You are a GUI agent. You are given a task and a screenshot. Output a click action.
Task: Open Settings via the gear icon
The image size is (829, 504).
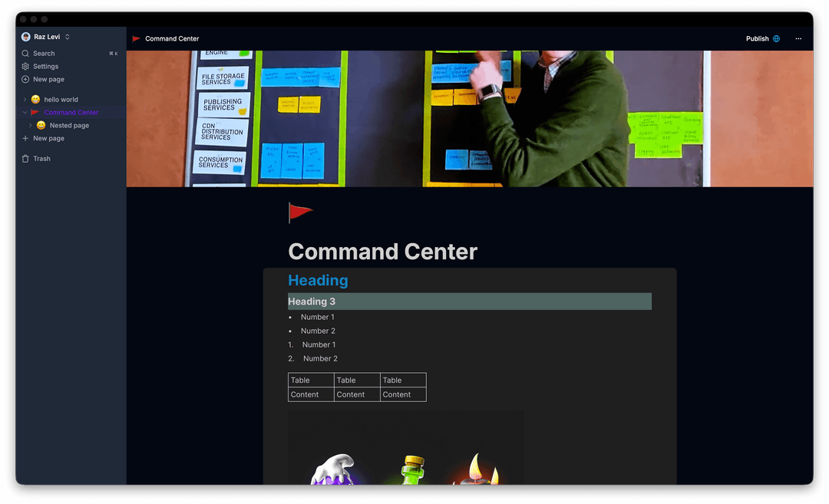pos(24,66)
